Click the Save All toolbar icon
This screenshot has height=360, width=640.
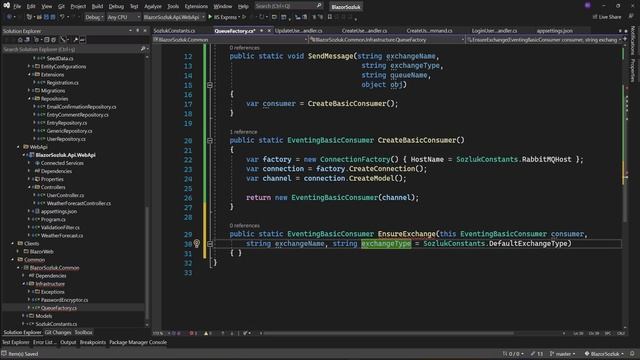(x=53, y=17)
